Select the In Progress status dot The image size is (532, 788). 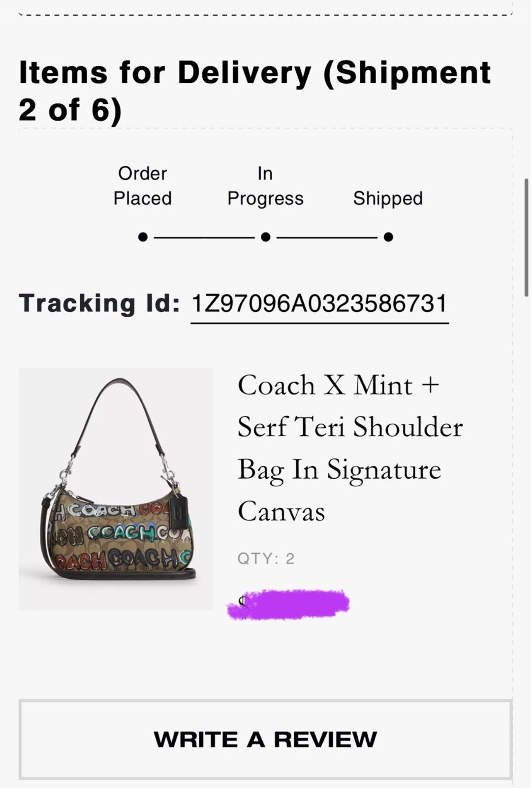coord(266,237)
